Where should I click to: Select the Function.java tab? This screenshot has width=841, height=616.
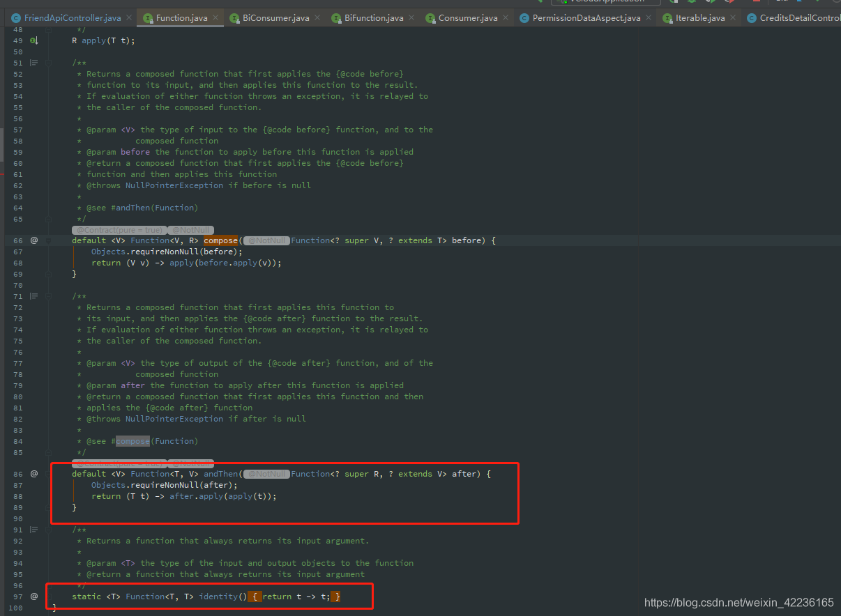(x=181, y=18)
